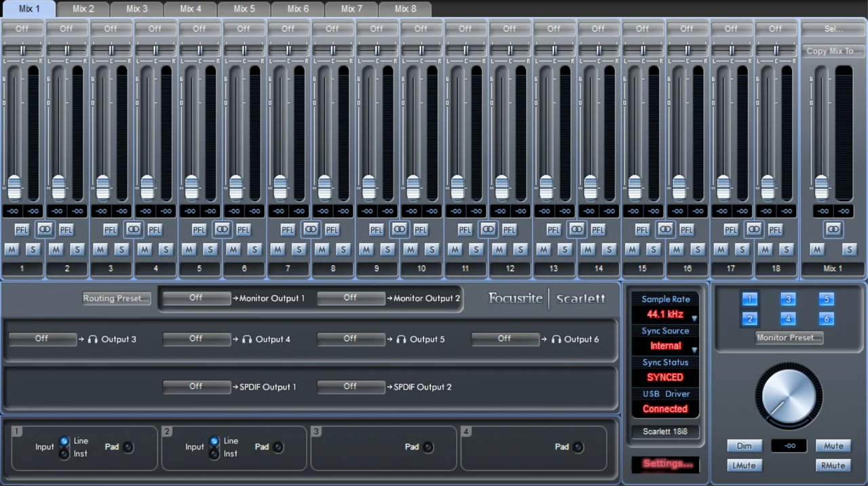Screen dimensions: 868x486
Task: Select Inst mode for input 2
Action: pyautogui.click(x=214, y=453)
